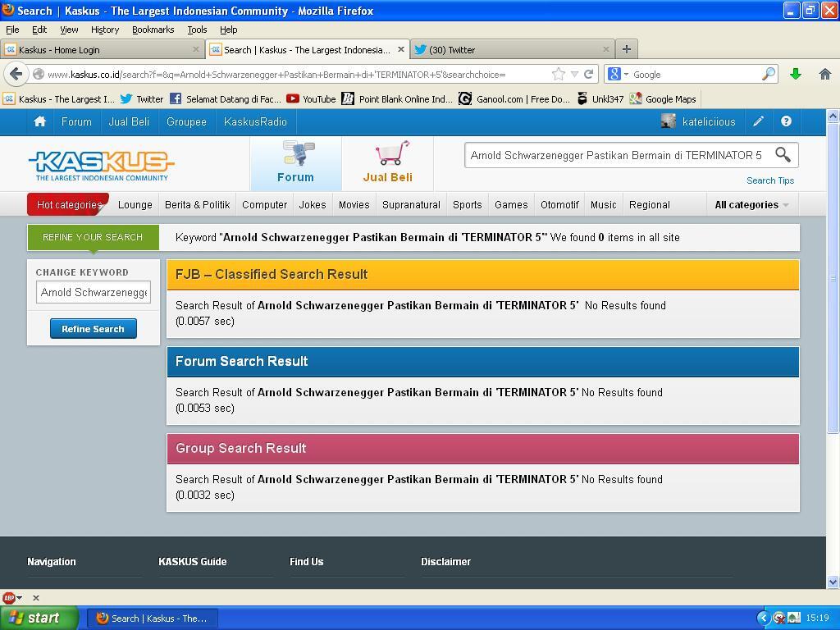Viewport: 840px width, 630px height.
Task: Switch to the Kaskus - Home Login tab
Action: [103, 49]
